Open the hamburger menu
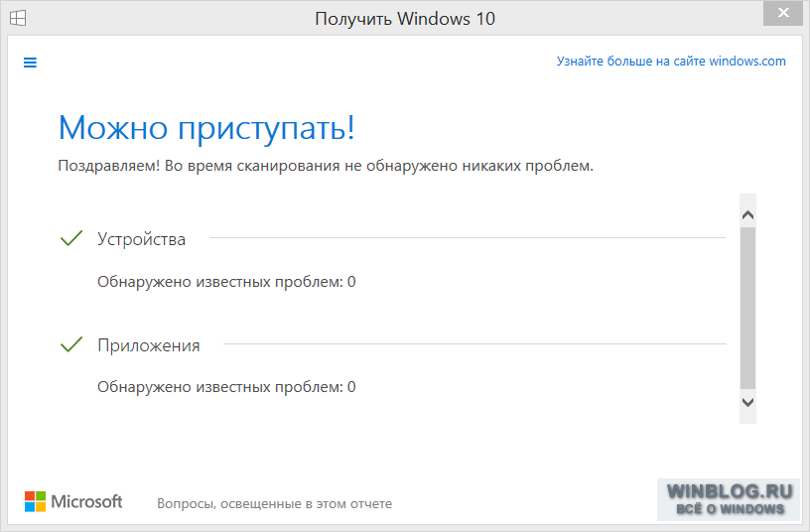Viewport: 810px width, 532px height. [30, 63]
